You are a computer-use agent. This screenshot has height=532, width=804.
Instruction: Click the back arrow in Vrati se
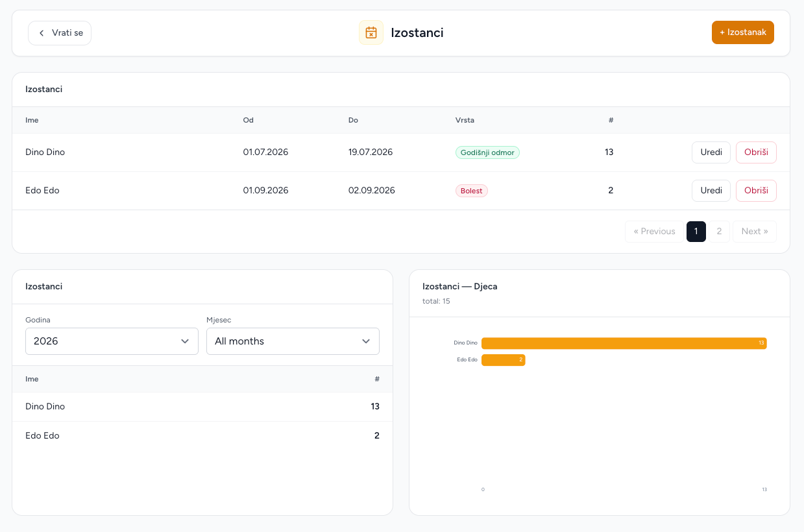pyautogui.click(x=42, y=33)
